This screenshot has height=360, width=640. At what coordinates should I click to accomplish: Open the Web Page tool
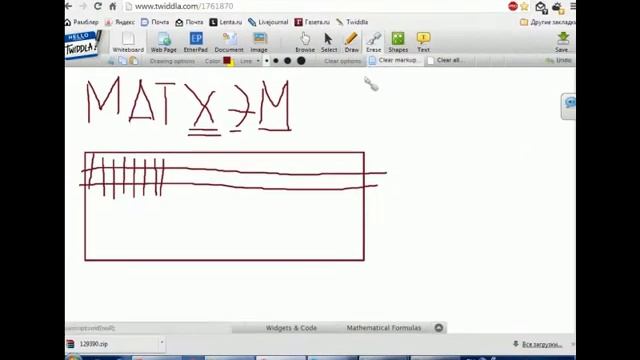[164, 42]
